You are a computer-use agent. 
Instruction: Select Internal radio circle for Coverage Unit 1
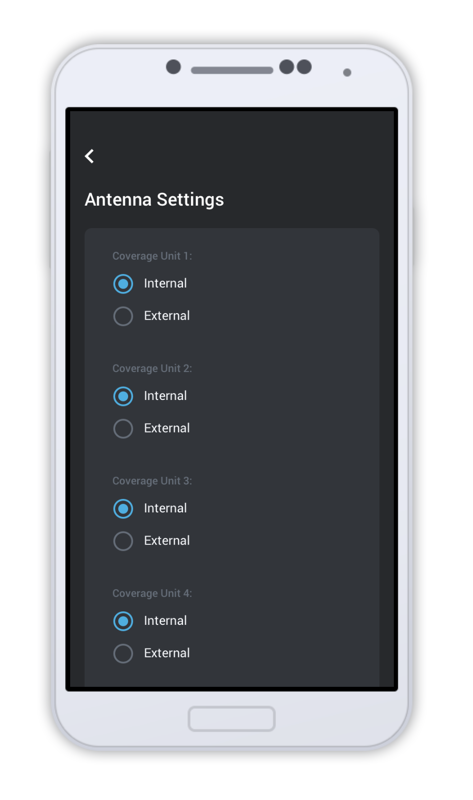pyautogui.click(x=123, y=284)
